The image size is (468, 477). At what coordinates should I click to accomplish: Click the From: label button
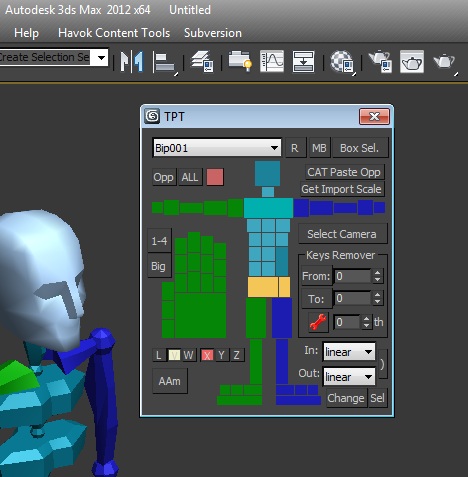point(316,276)
